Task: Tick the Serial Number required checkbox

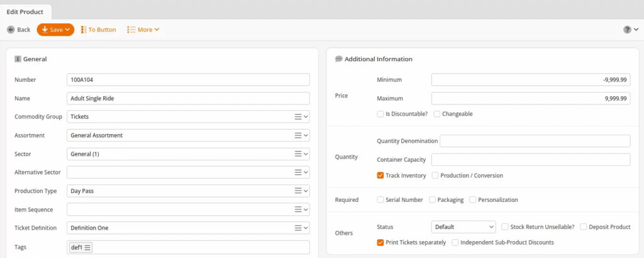Action: click(380, 199)
